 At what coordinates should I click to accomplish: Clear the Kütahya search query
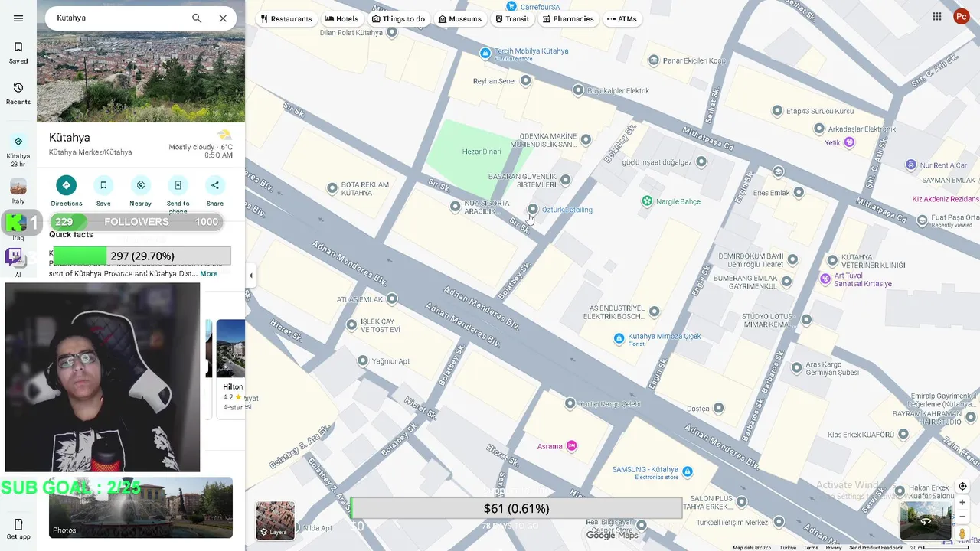tap(223, 18)
